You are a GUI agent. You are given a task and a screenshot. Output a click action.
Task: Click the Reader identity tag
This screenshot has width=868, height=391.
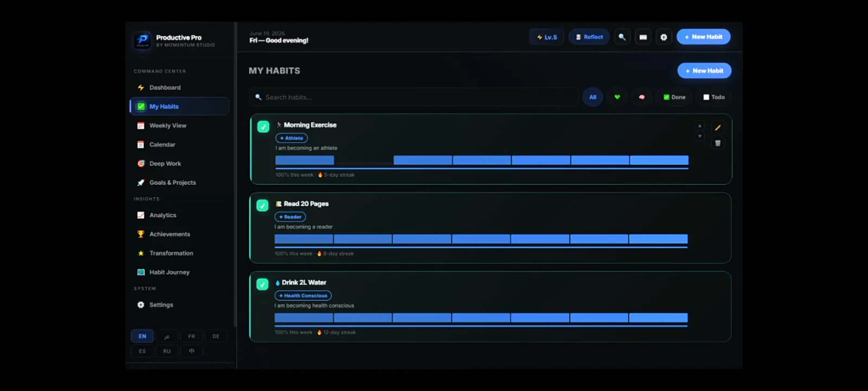[x=290, y=217]
